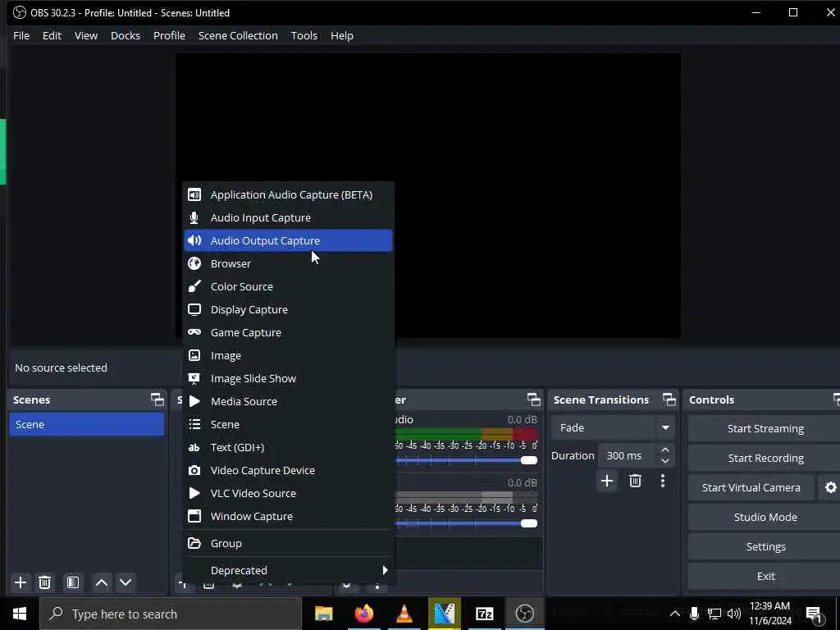Viewport: 840px width, 630px height.
Task: Open 7-Zip from the taskbar
Action: pos(484,614)
